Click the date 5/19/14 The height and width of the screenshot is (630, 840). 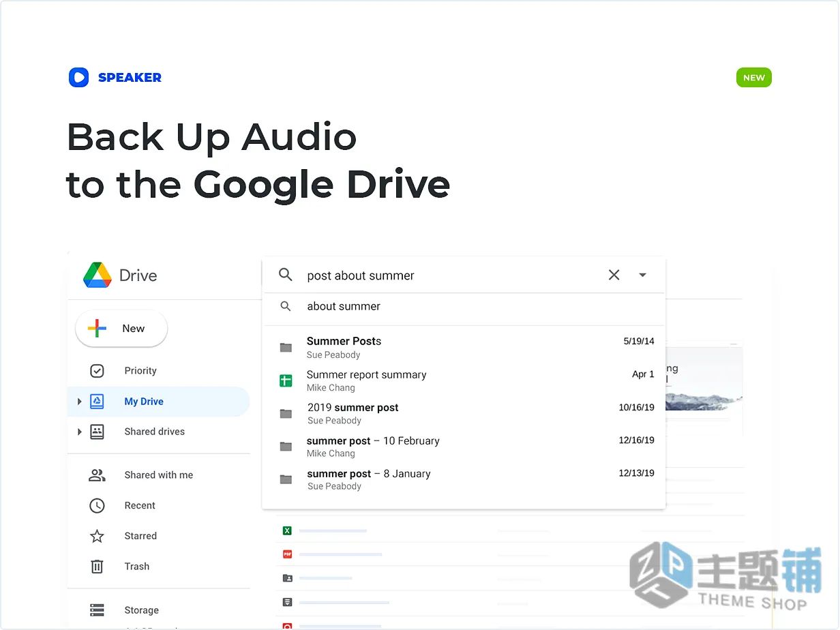click(639, 341)
